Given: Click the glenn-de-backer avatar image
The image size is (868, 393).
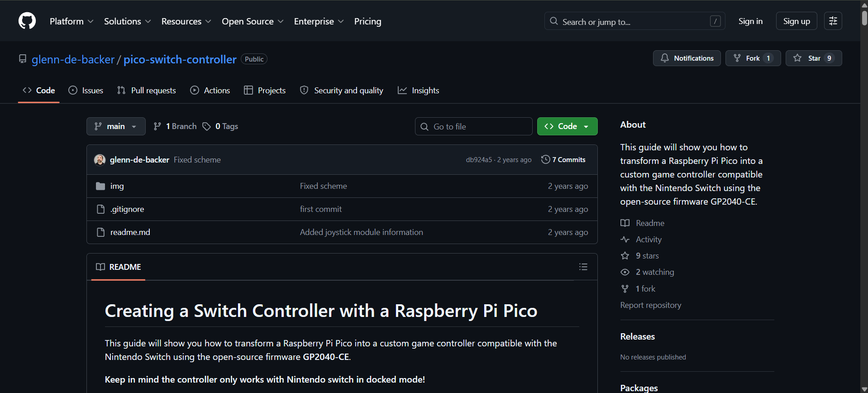Looking at the screenshot, I should (x=100, y=160).
